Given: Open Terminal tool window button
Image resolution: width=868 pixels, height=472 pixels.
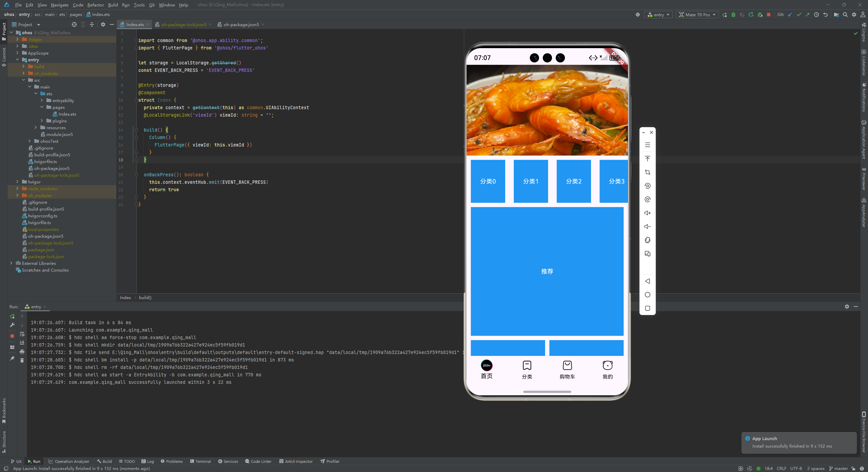Looking at the screenshot, I should click(x=200, y=461).
